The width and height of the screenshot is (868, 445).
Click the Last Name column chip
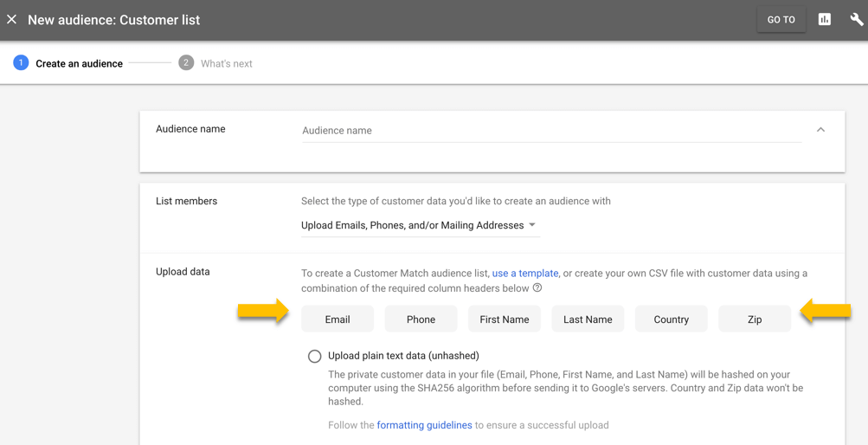pyautogui.click(x=588, y=319)
